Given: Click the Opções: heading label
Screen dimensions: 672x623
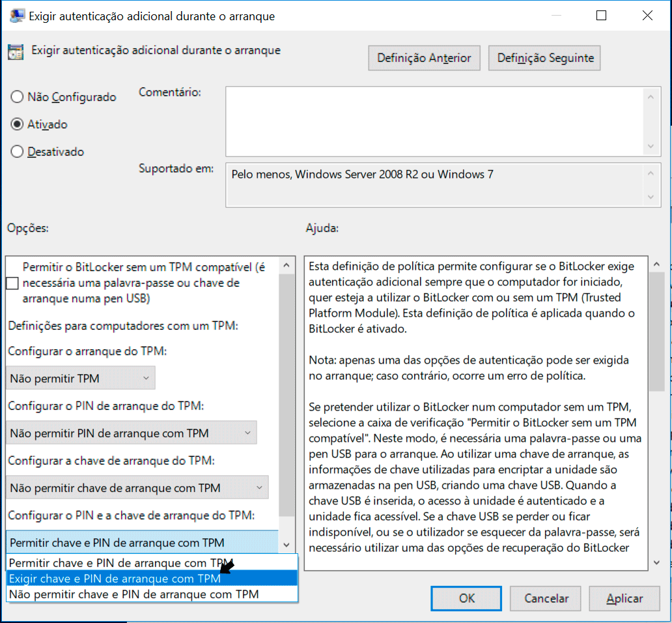Looking at the screenshot, I should click(28, 228).
